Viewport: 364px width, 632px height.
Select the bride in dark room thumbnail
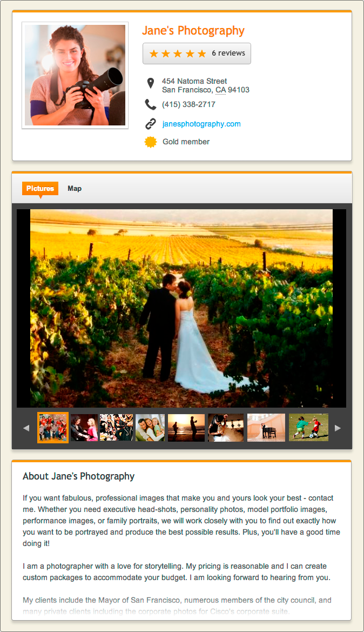(226, 428)
